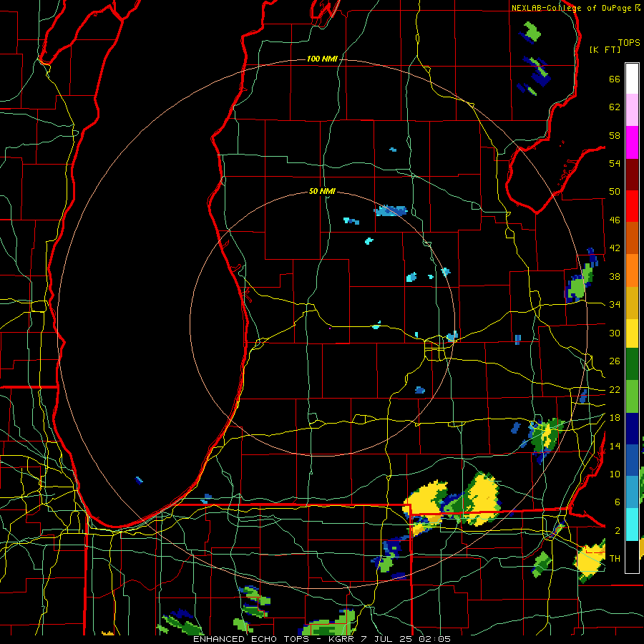Click legend value "30"
Screen dimensions: 644x644
click(x=615, y=333)
